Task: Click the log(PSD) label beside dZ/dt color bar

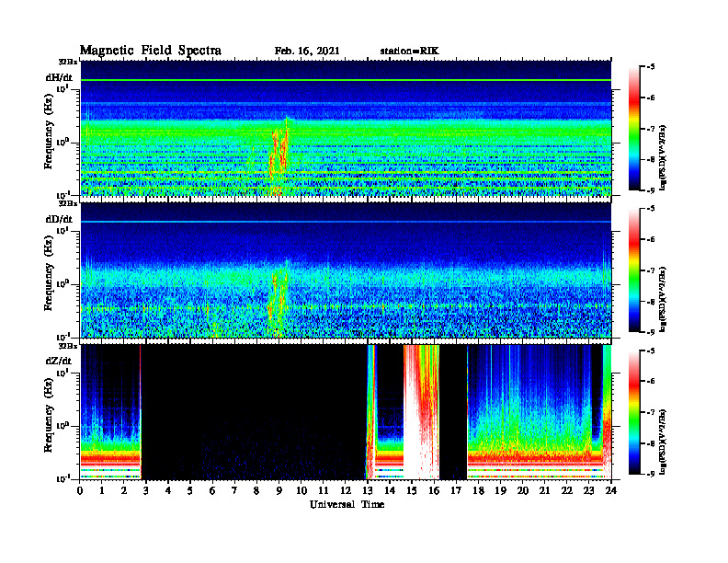Action: pyautogui.click(x=663, y=441)
